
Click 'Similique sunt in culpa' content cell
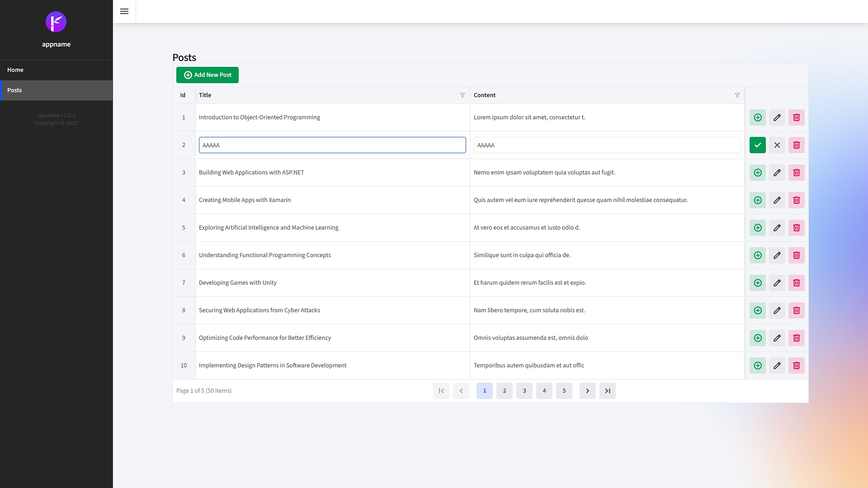click(x=607, y=255)
